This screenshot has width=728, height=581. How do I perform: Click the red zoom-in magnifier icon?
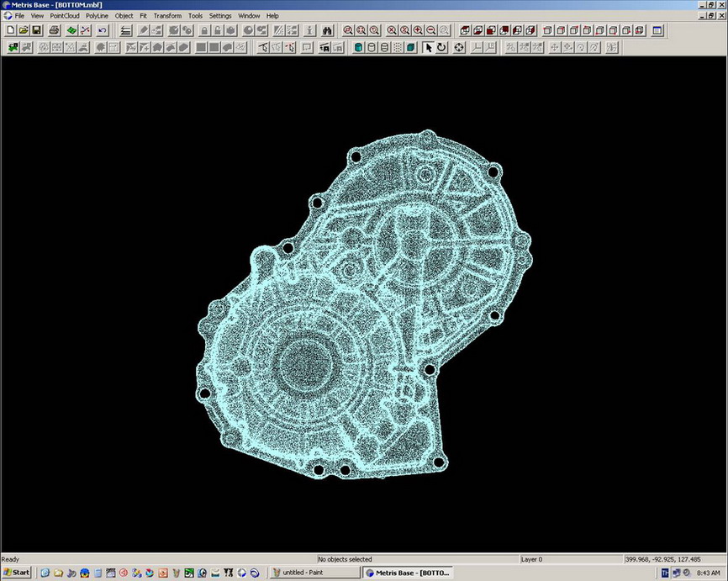tap(418, 30)
